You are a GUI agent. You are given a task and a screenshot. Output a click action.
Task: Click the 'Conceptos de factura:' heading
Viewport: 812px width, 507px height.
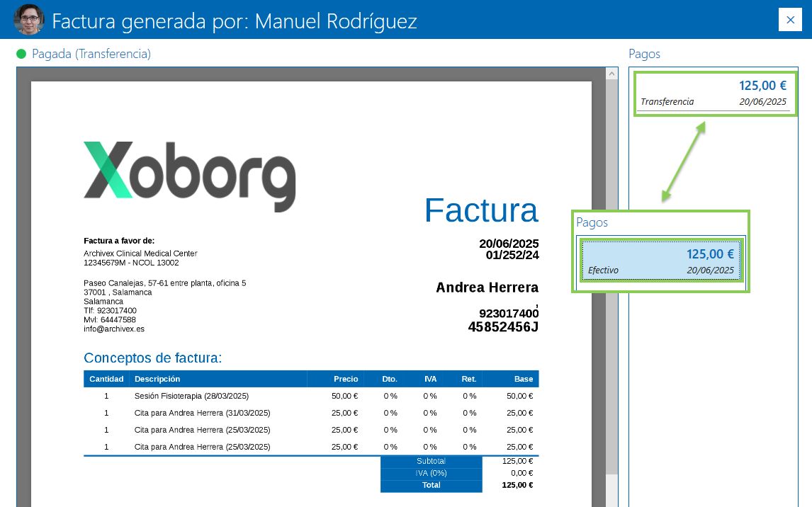153,358
